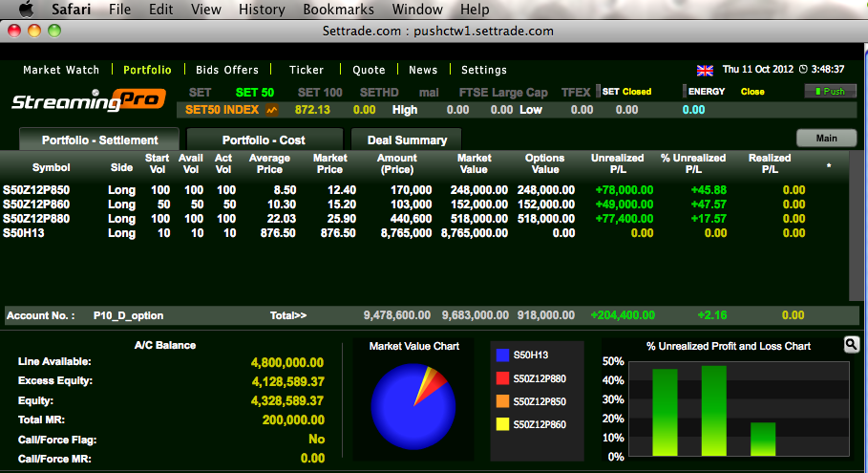This screenshot has height=473, width=868.
Task: Click the Main button
Action: [827, 138]
